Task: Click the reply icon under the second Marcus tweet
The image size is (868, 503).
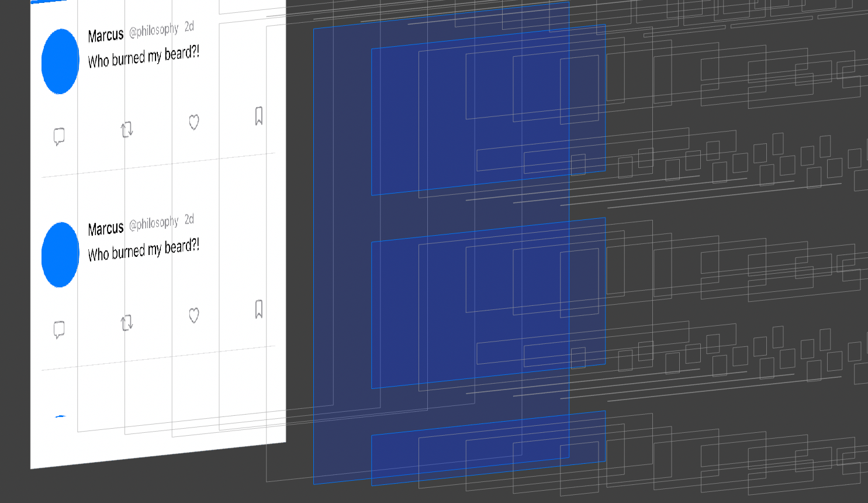Action: [x=59, y=330]
